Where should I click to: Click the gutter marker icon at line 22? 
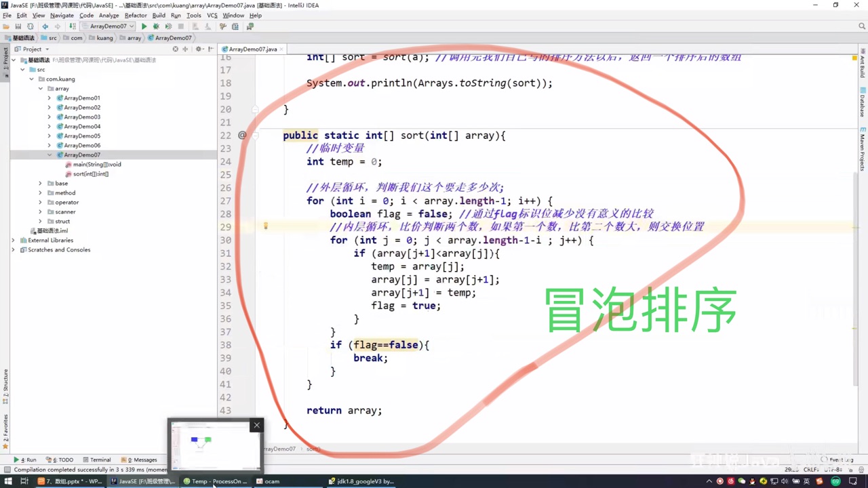point(242,135)
